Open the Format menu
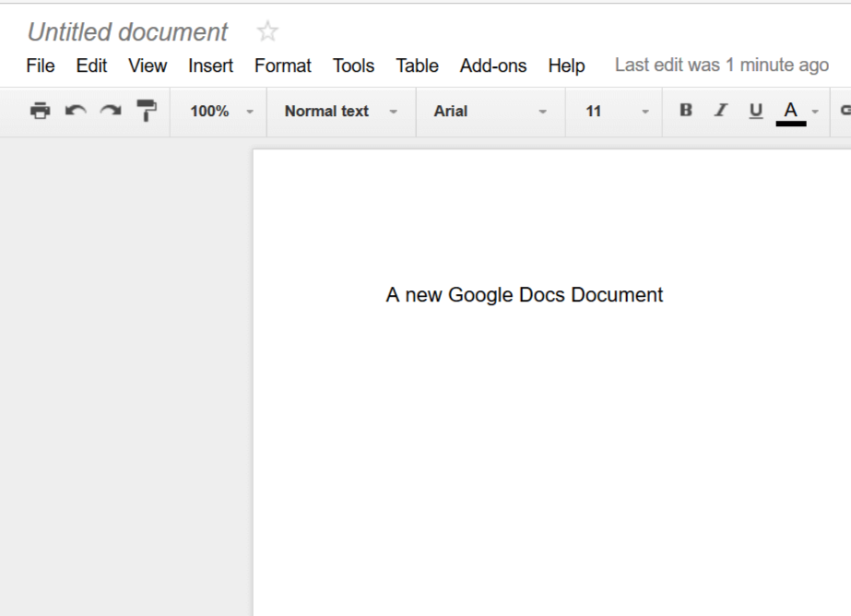The image size is (851, 616). (x=283, y=65)
